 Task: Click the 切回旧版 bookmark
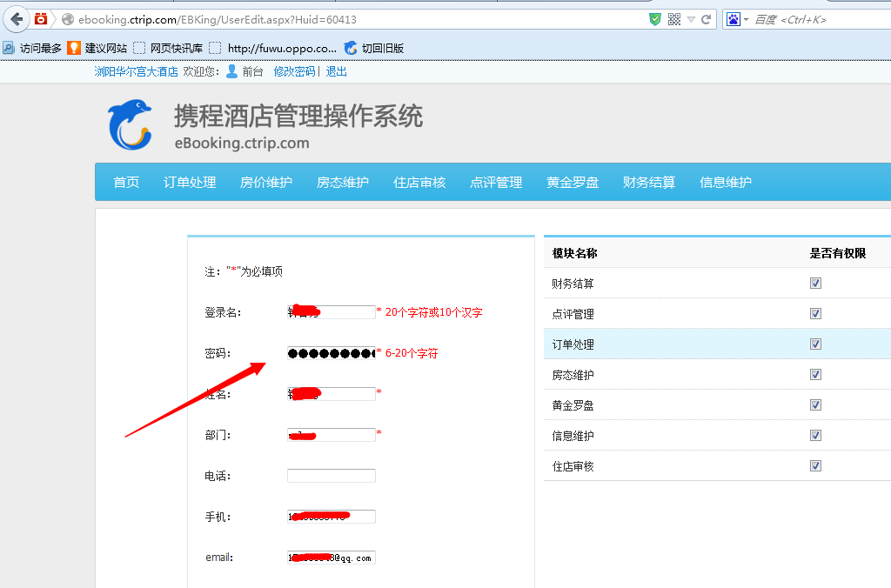[374, 49]
